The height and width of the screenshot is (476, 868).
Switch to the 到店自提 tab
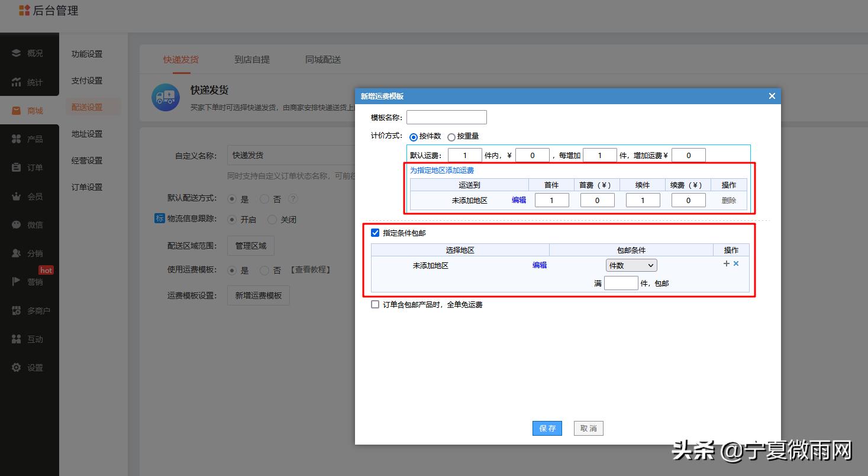click(x=253, y=59)
